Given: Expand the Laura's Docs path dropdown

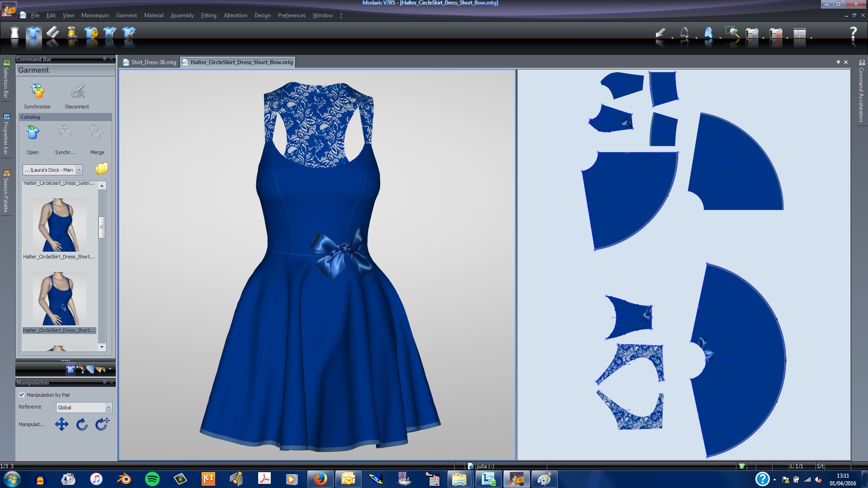Looking at the screenshot, I should 79,170.
